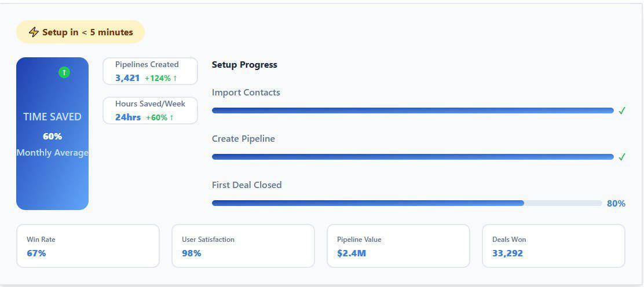
Task: Click the Hours Saved/Week up arrow
Action: pos(171,117)
